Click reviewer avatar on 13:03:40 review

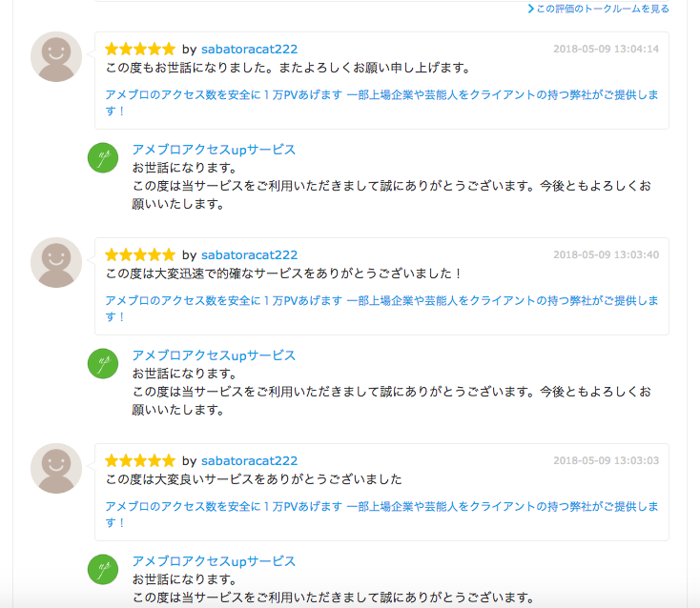point(56,262)
